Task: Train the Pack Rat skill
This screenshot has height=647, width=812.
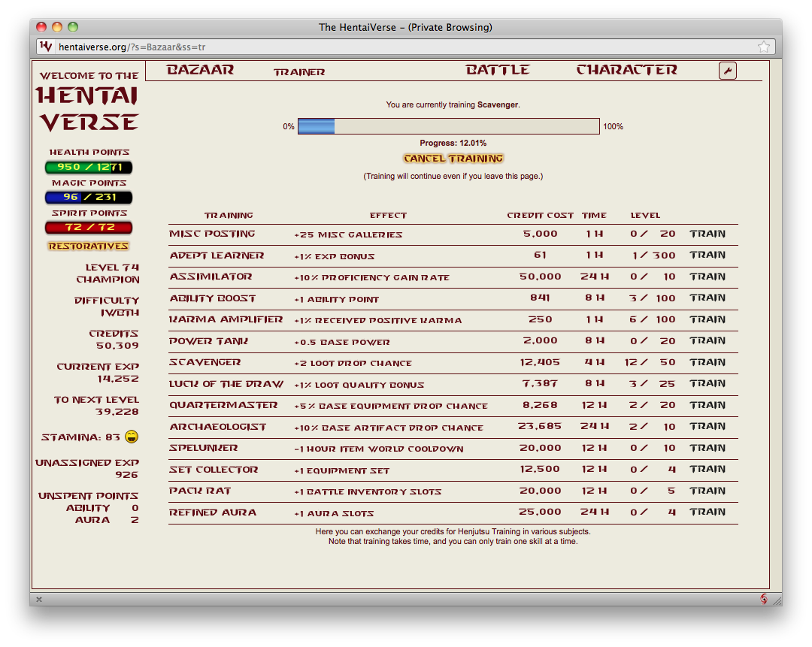Action: [x=707, y=491]
